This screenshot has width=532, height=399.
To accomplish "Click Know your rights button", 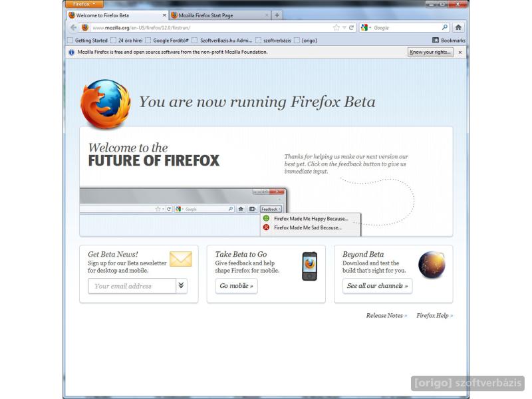I will pos(430,52).
